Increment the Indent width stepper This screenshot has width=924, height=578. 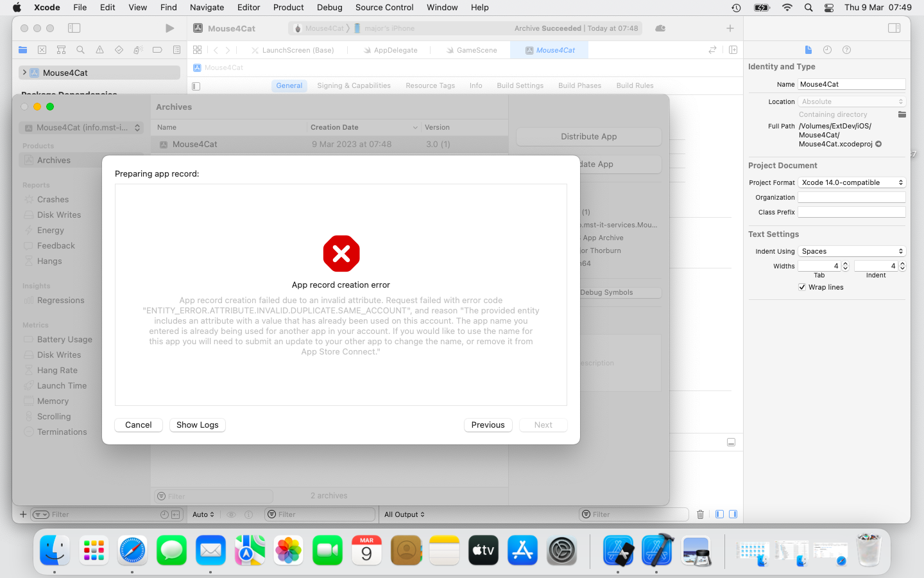click(902, 263)
